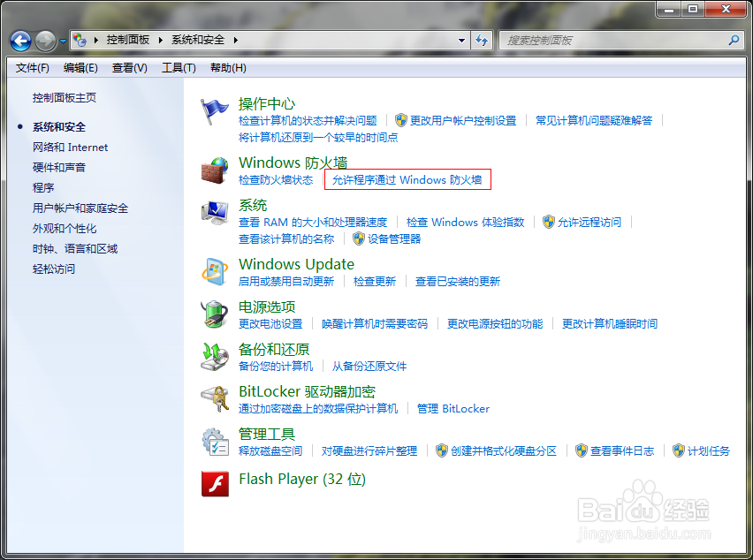Click the Control Panel icon in address bar
The image size is (753, 560).
[80, 41]
